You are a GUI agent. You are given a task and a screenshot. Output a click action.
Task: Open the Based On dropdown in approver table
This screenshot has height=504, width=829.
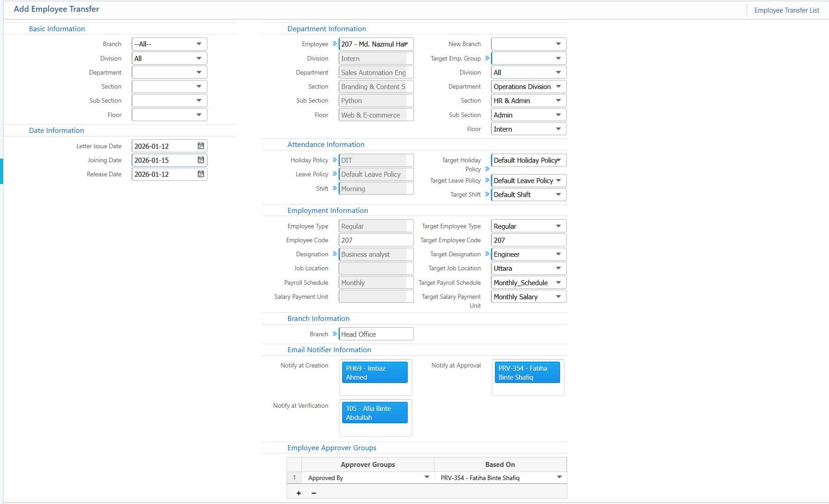point(559,477)
